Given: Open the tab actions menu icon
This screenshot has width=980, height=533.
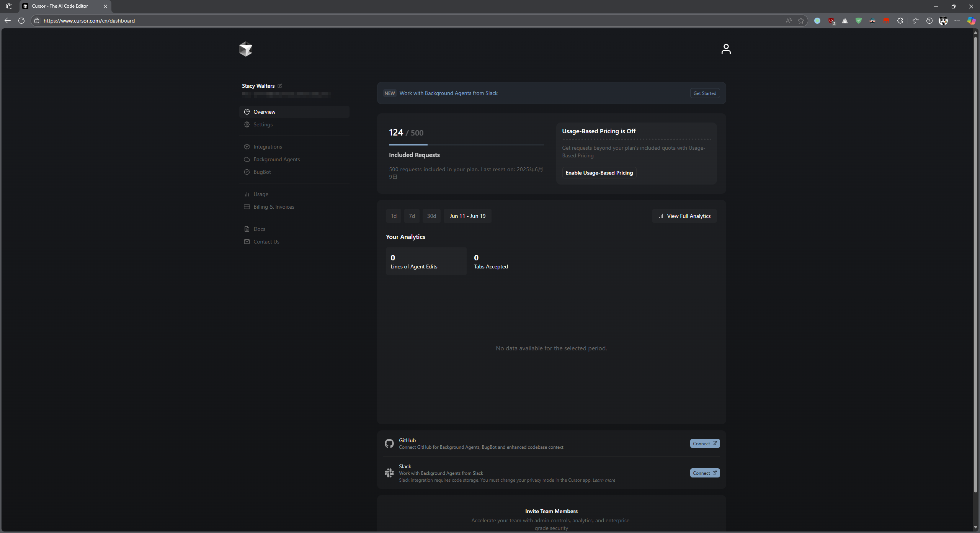Looking at the screenshot, I should click(x=9, y=6).
